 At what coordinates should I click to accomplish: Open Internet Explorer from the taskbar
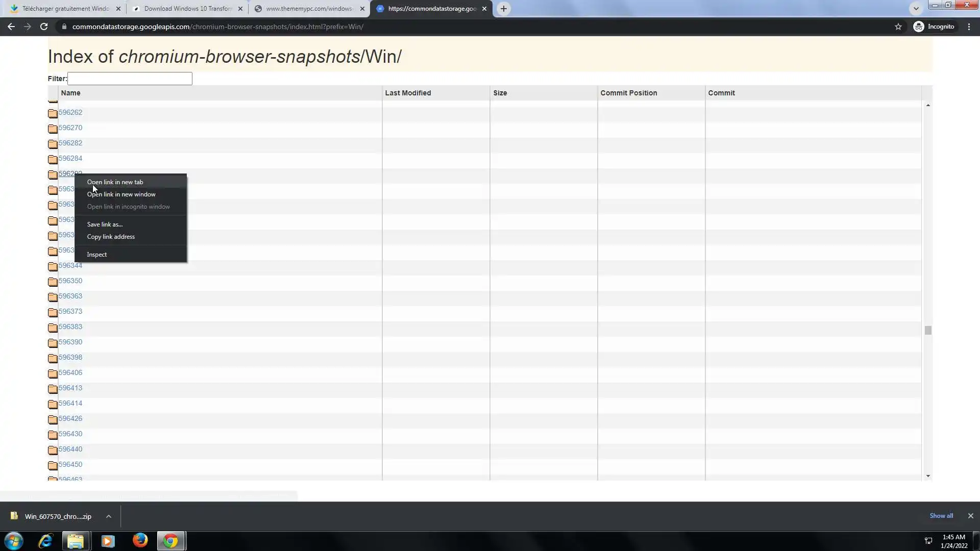(45, 541)
